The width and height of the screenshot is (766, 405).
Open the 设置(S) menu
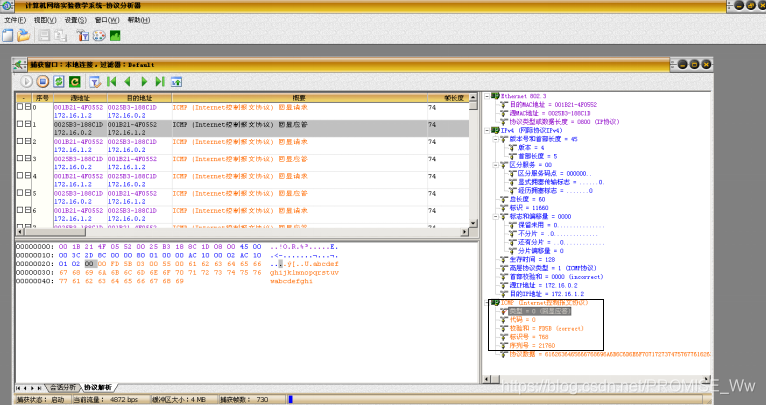click(x=75, y=20)
